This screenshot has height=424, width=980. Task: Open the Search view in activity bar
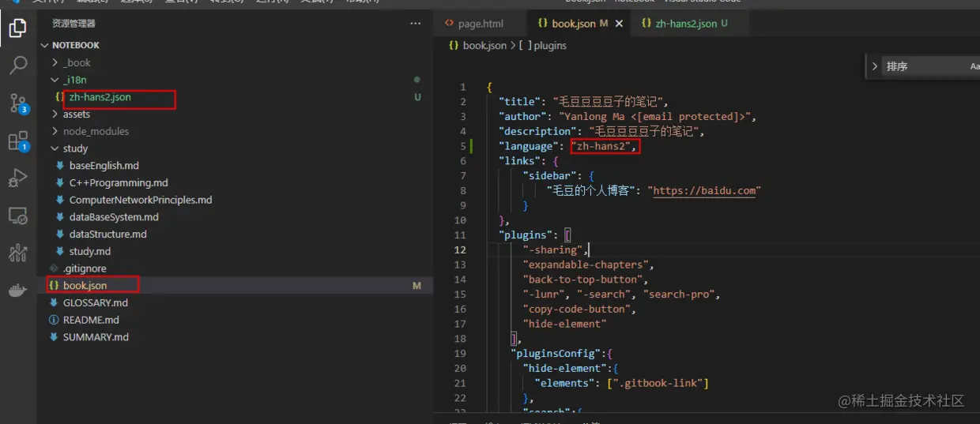[x=17, y=66]
